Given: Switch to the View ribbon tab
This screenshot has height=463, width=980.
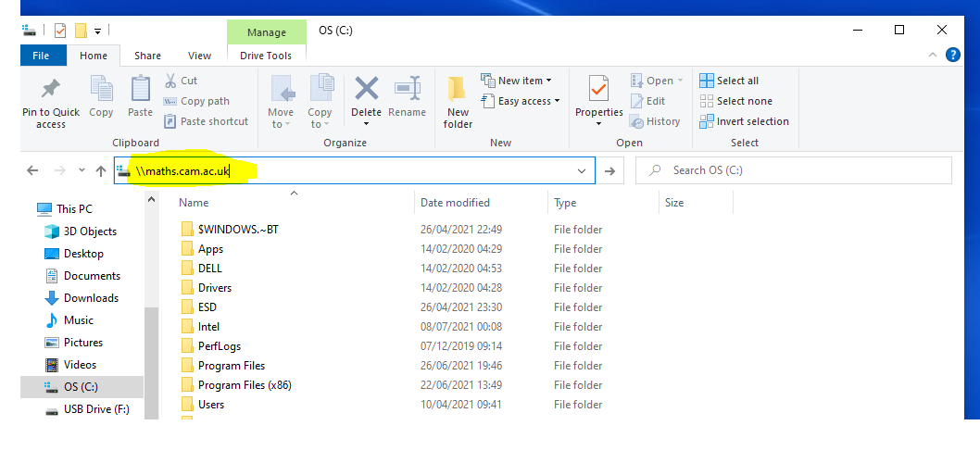Looking at the screenshot, I should tap(199, 56).
